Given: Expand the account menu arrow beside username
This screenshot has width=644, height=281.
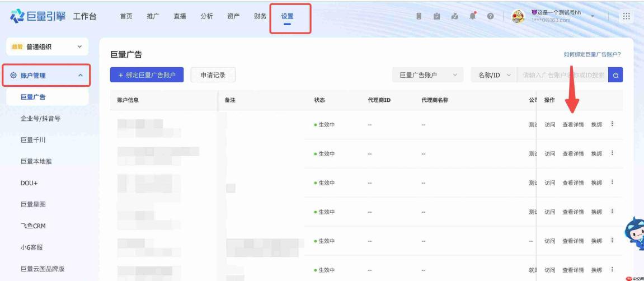Looking at the screenshot, I should [x=593, y=16].
